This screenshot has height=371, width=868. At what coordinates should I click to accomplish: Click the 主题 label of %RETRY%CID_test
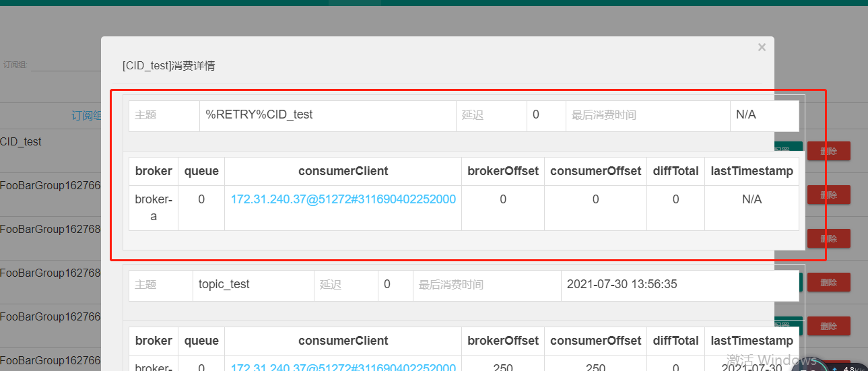point(145,115)
